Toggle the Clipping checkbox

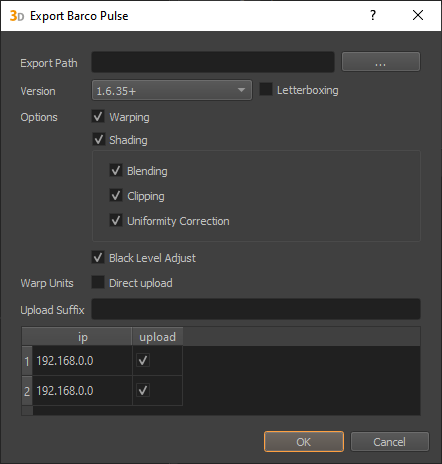pyautogui.click(x=116, y=195)
